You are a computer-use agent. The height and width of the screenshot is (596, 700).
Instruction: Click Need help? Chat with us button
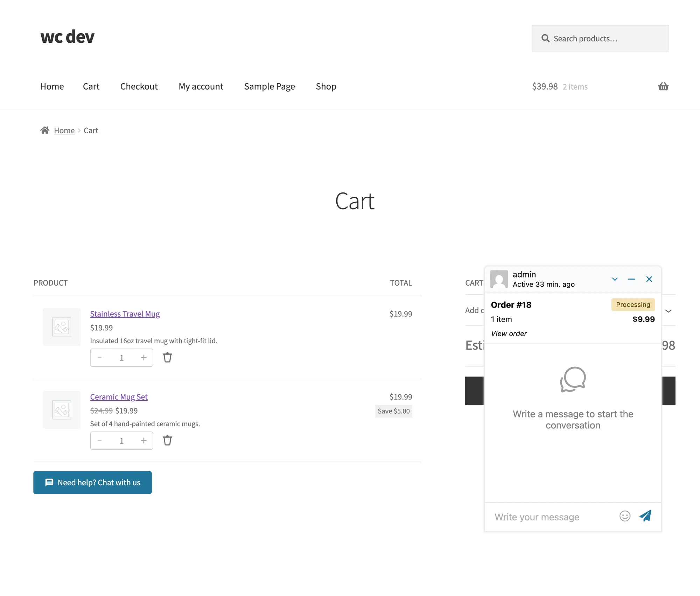(x=92, y=482)
